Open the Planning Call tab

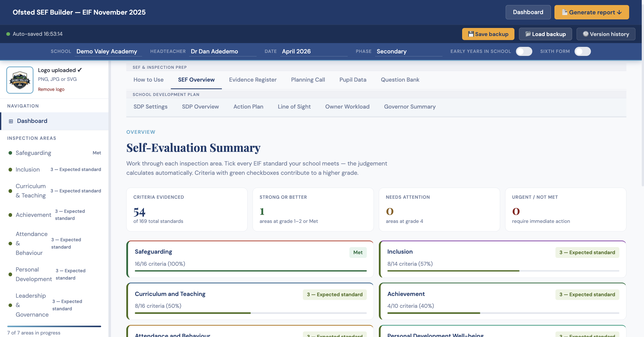coord(308,80)
